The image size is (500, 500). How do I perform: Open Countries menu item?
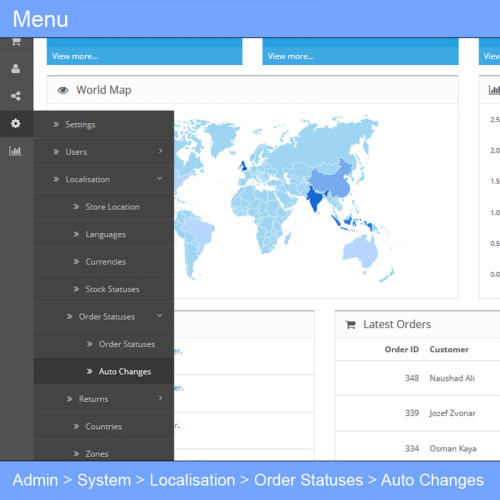point(104,426)
